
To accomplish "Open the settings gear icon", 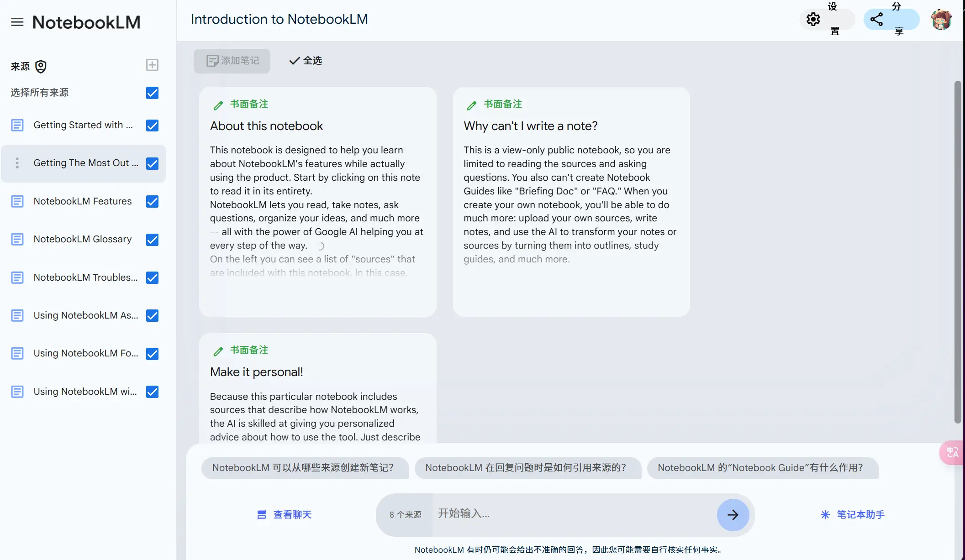I will (x=813, y=19).
